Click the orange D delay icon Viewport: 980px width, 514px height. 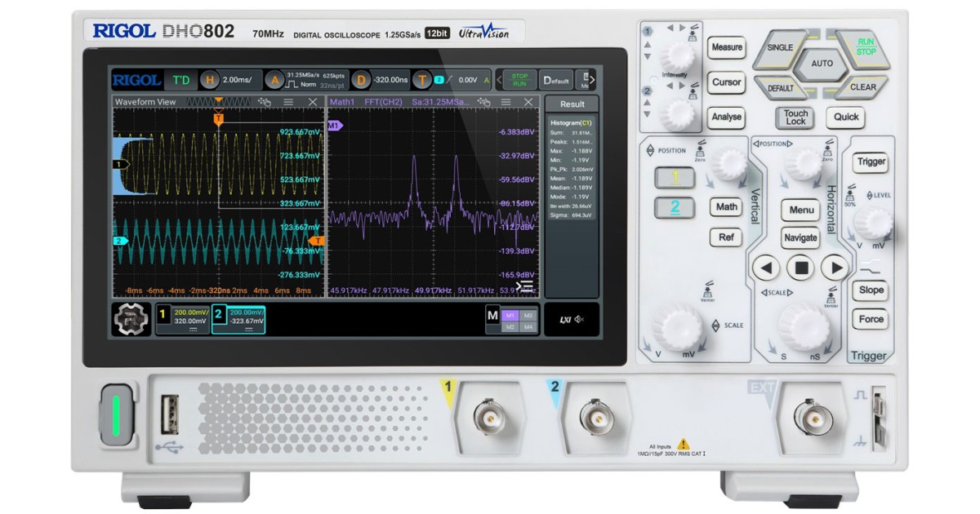[363, 80]
